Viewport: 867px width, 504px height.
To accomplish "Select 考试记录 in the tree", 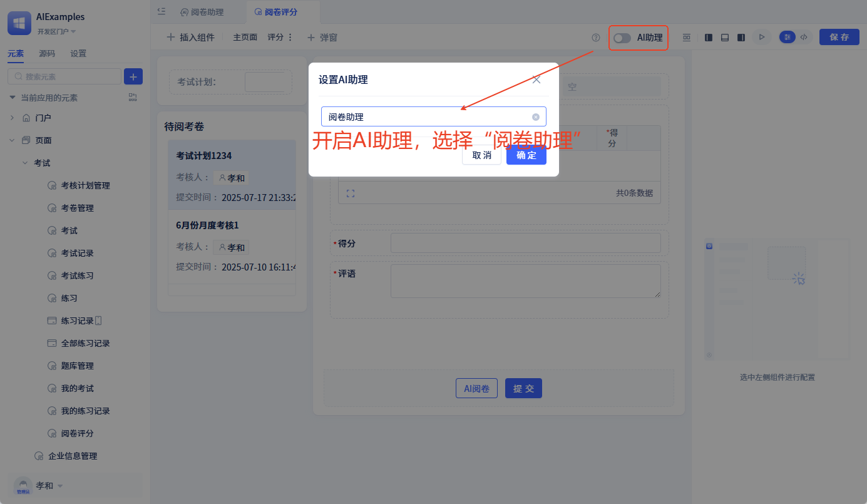I will coord(77,253).
